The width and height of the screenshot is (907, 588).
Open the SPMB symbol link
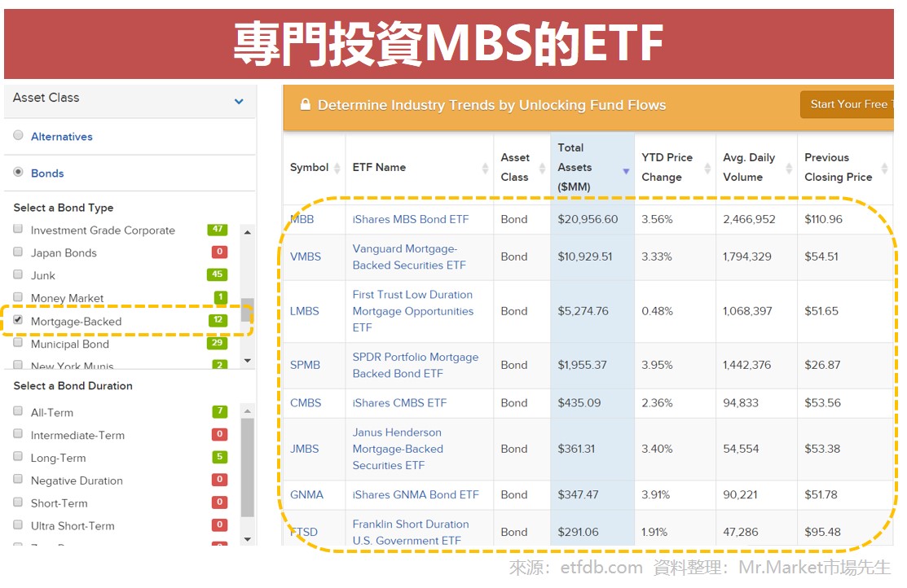pos(305,366)
